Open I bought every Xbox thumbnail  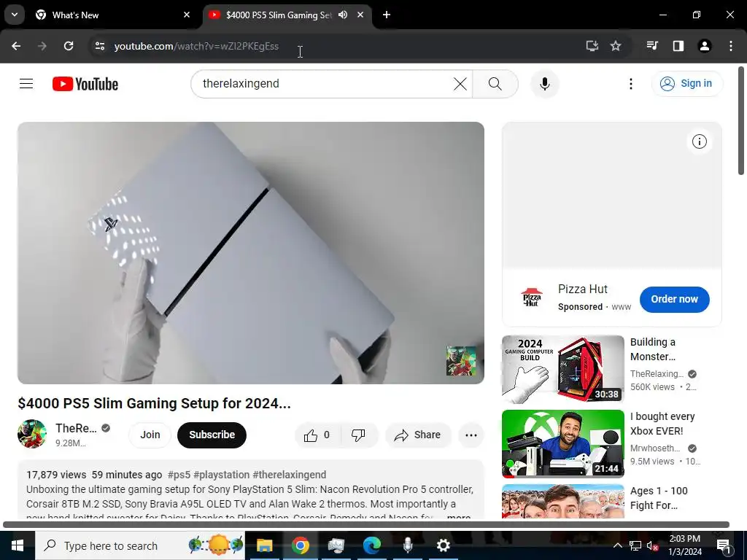[x=562, y=443]
